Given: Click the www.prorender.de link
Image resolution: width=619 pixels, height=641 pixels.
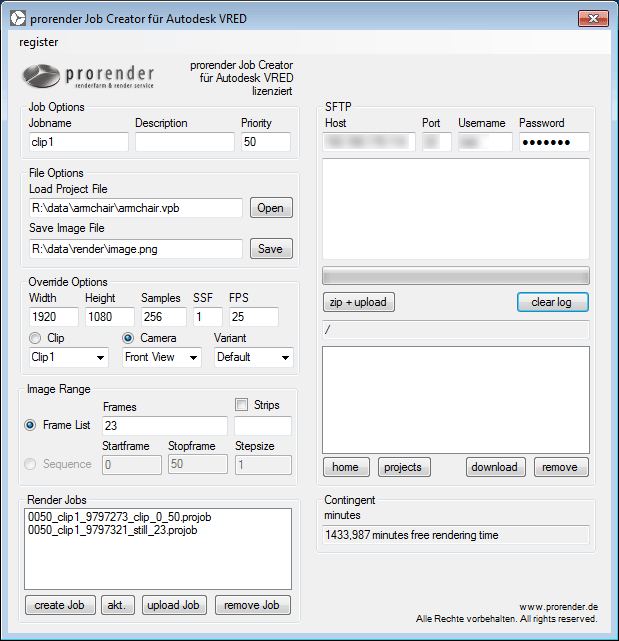Looking at the screenshot, I should [x=558, y=607].
